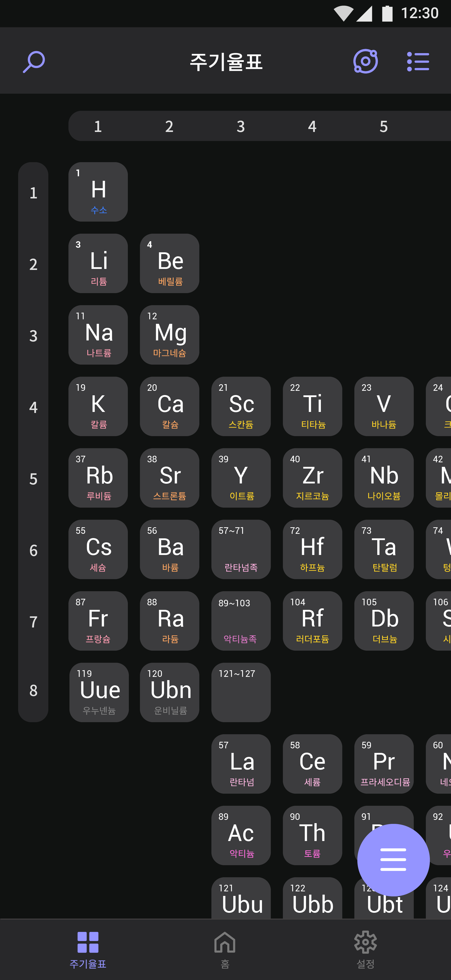Open the list view icon
This screenshot has width=451, height=980.
point(418,62)
